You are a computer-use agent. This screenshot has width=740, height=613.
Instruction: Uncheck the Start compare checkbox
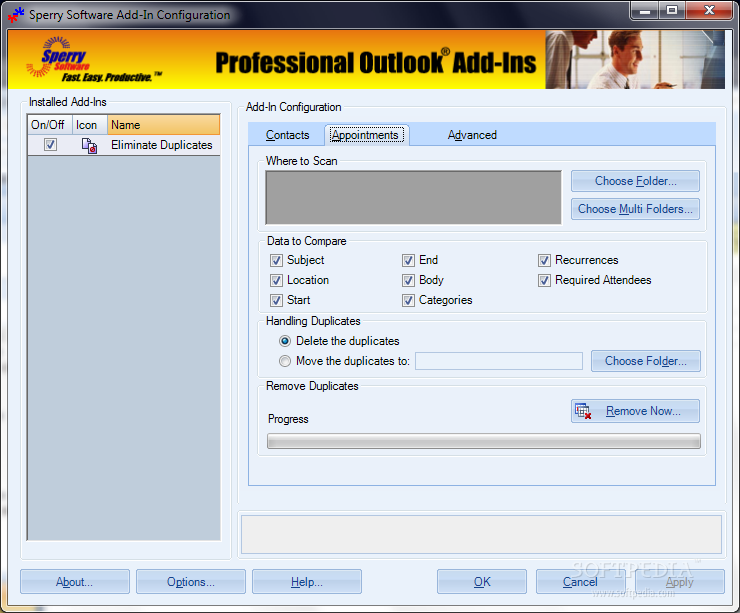pyautogui.click(x=276, y=300)
